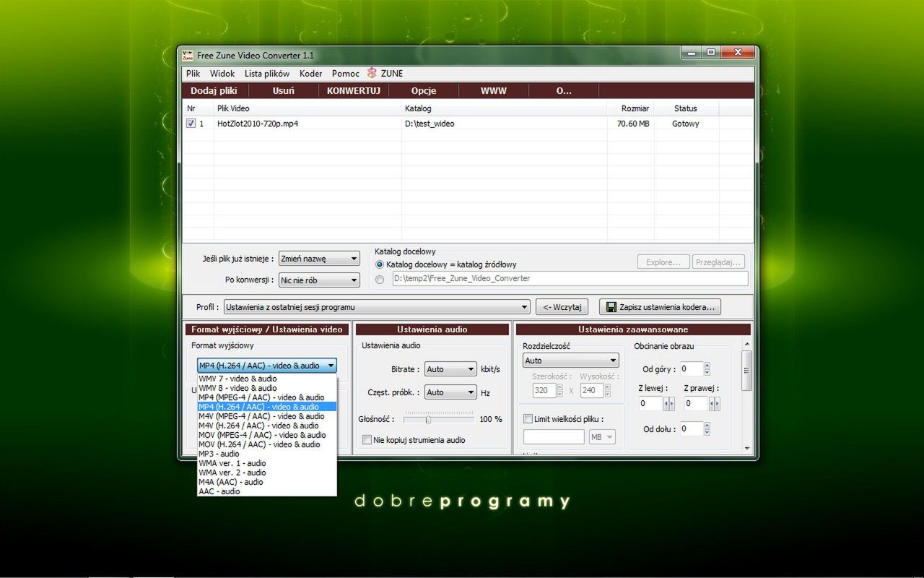The image size is (924, 578).
Task: Select the custom target folder radio button
Action: [380, 280]
